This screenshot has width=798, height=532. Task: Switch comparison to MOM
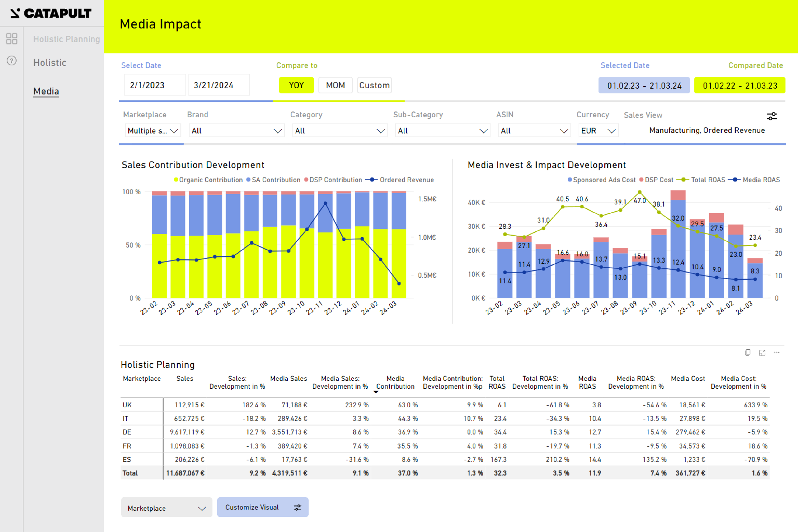tap(335, 85)
